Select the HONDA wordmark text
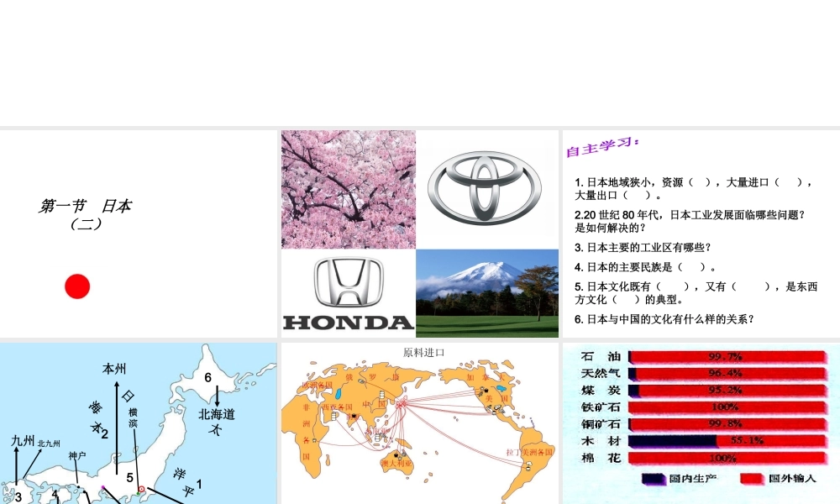 coord(349,323)
